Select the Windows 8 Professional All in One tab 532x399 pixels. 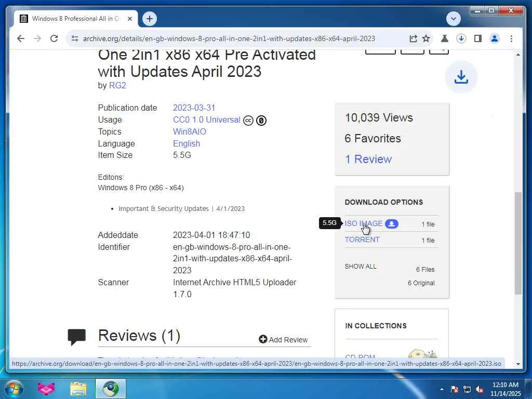(76, 19)
